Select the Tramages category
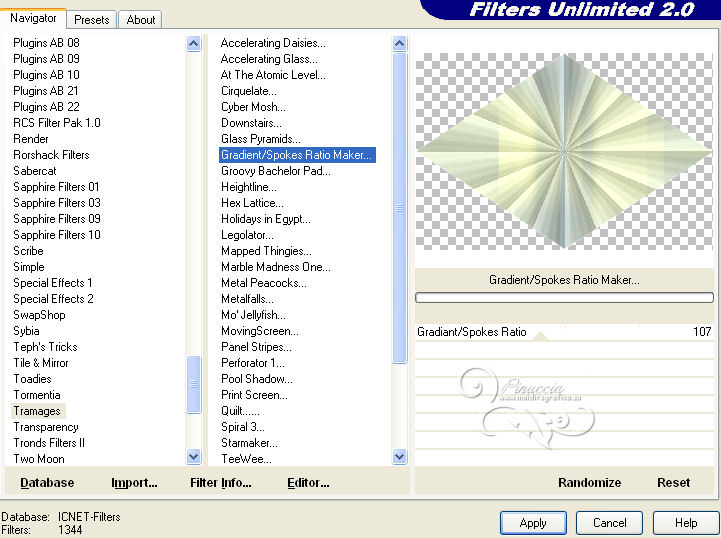 37,411
